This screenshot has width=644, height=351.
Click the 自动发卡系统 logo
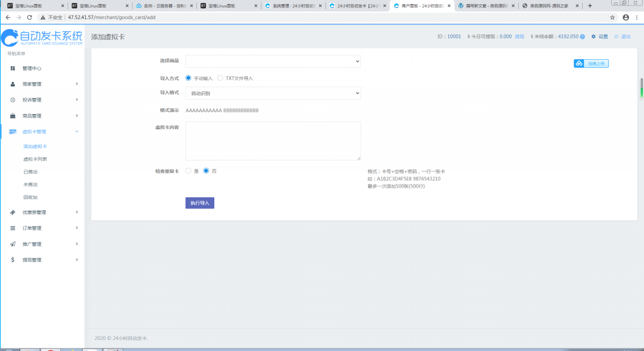coord(42,38)
